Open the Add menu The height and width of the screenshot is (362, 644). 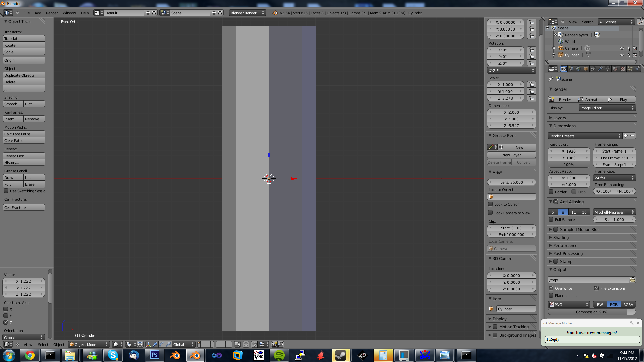[38, 13]
